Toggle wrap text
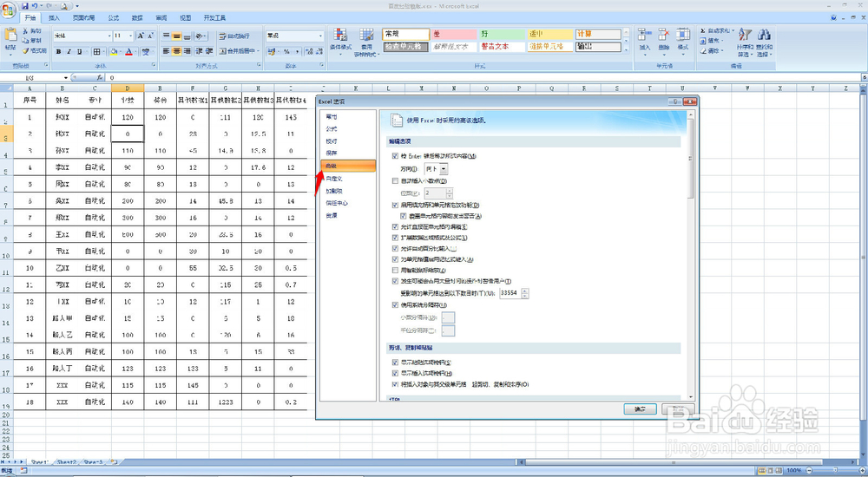Image resolution: width=868 pixels, height=477 pixels. tap(233, 36)
